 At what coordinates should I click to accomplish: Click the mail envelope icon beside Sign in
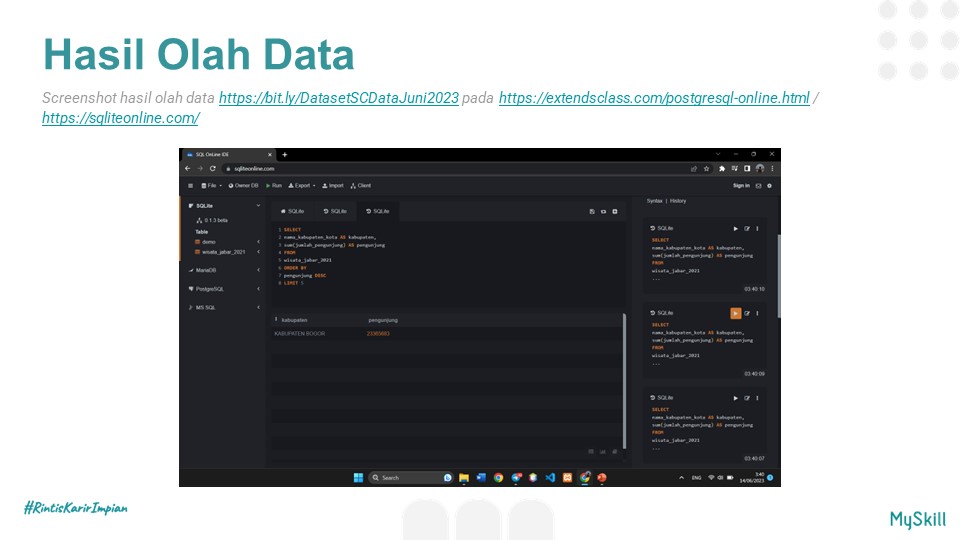click(x=759, y=186)
